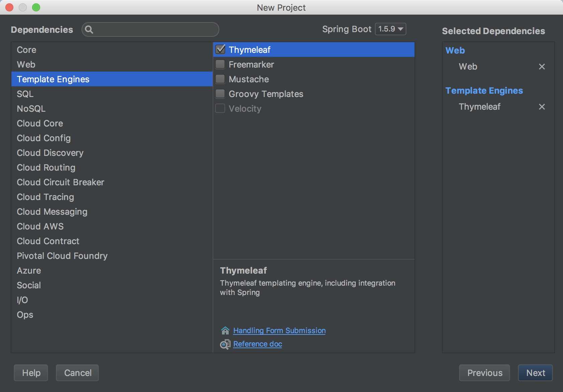The height and width of the screenshot is (392, 563).
Task: Click the home icon beside Handling Form Submission
Action: [225, 330]
